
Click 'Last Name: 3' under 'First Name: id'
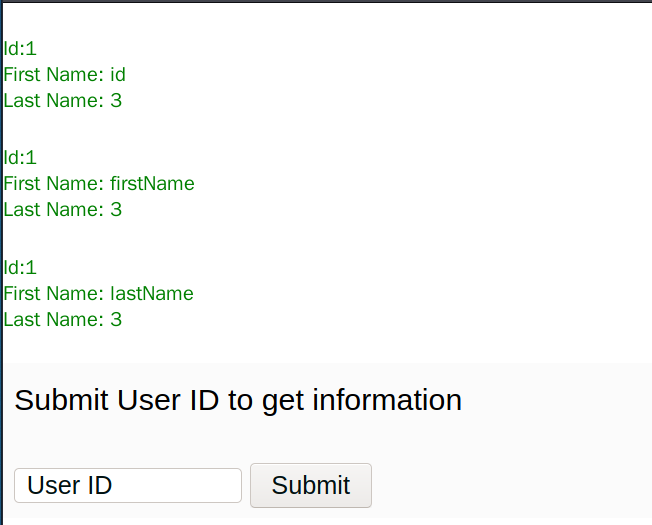pos(63,101)
